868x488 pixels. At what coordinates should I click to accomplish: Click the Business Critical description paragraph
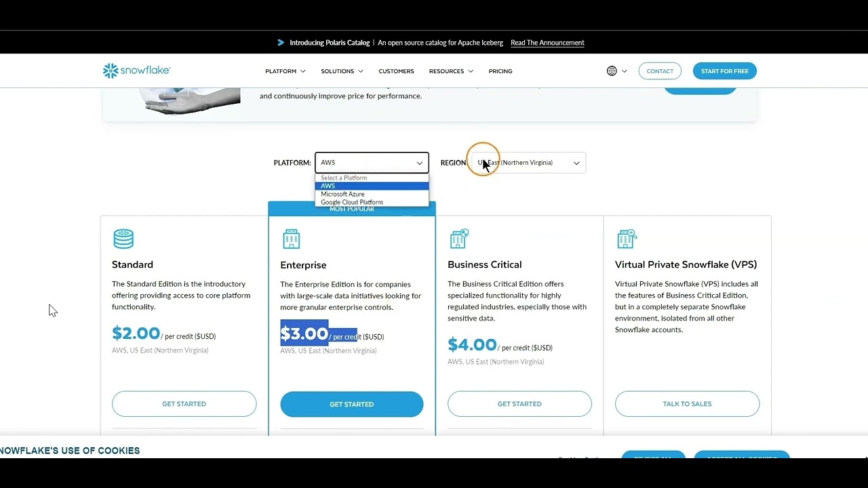click(517, 301)
